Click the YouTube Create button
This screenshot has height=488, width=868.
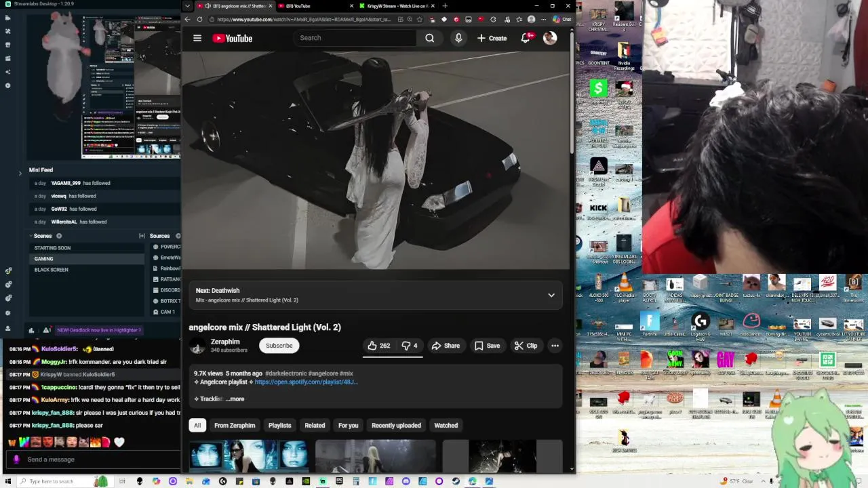pyautogui.click(x=492, y=38)
